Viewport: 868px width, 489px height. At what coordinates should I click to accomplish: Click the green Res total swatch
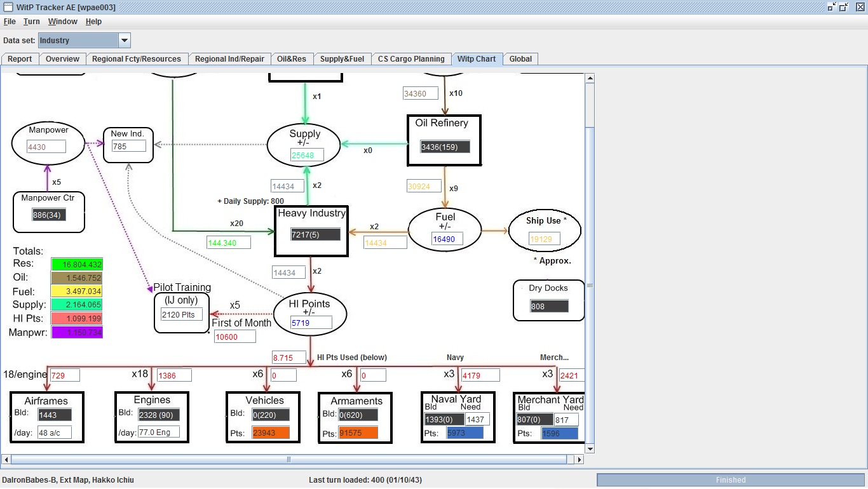click(x=77, y=264)
